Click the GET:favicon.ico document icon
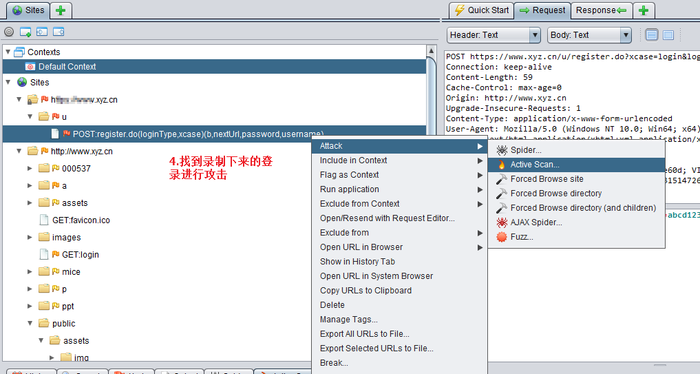This screenshot has width=700, height=374. click(x=44, y=220)
